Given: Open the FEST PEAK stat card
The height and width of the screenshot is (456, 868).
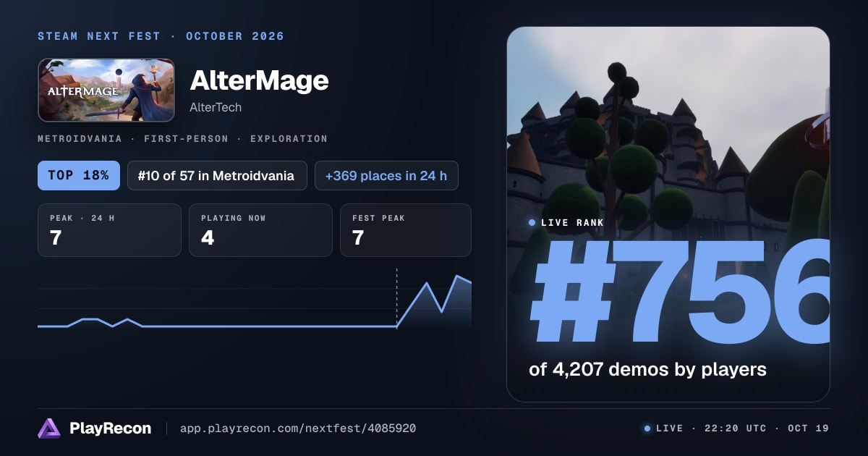Looking at the screenshot, I should pyautogui.click(x=406, y=230).
